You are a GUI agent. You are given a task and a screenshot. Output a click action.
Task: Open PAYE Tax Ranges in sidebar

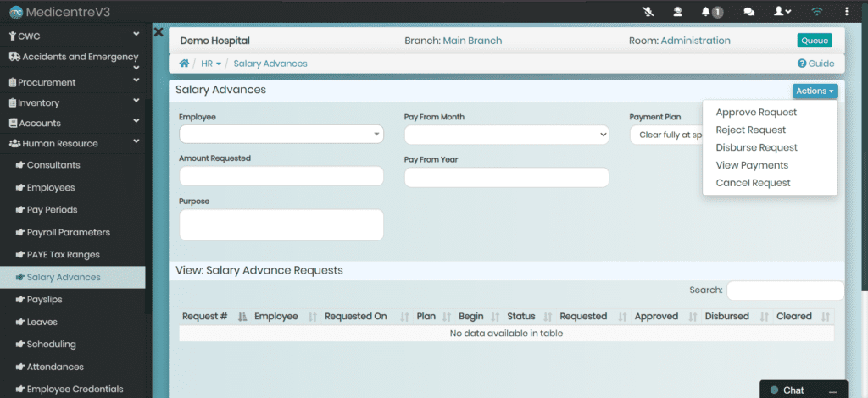click(x=73, y=255)
